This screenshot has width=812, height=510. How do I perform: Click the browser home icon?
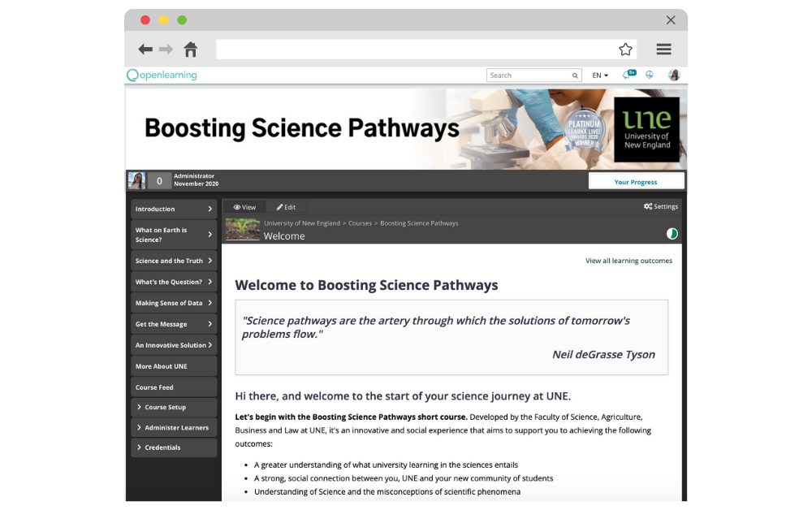pyautogui.click(x=191, y=49)
